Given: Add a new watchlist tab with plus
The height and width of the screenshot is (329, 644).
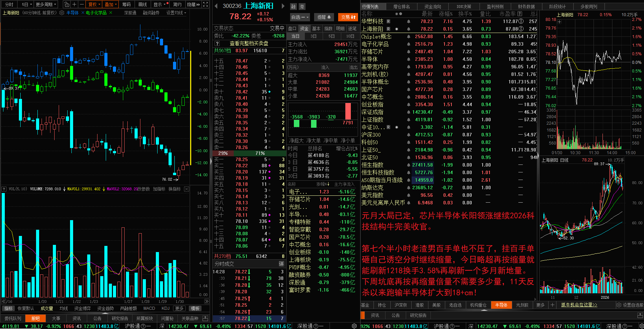Looking at the screenshot, I should click(x=552, y=305).
